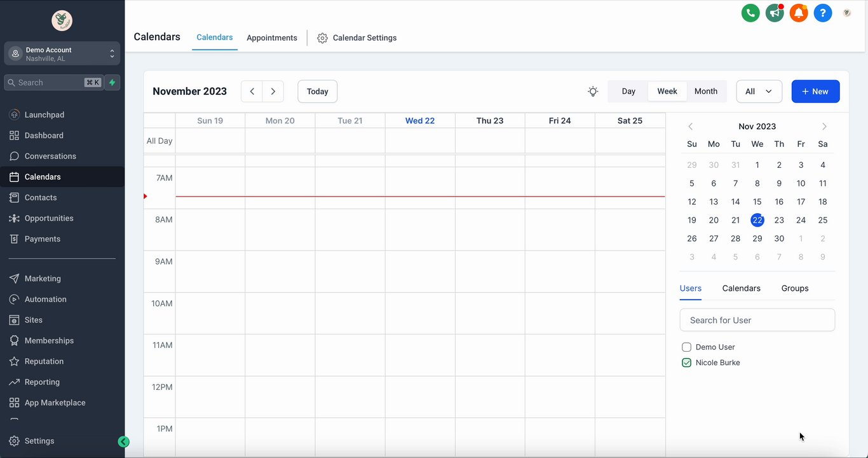
Task: Open the orange notifications bell
Action: 799,13
